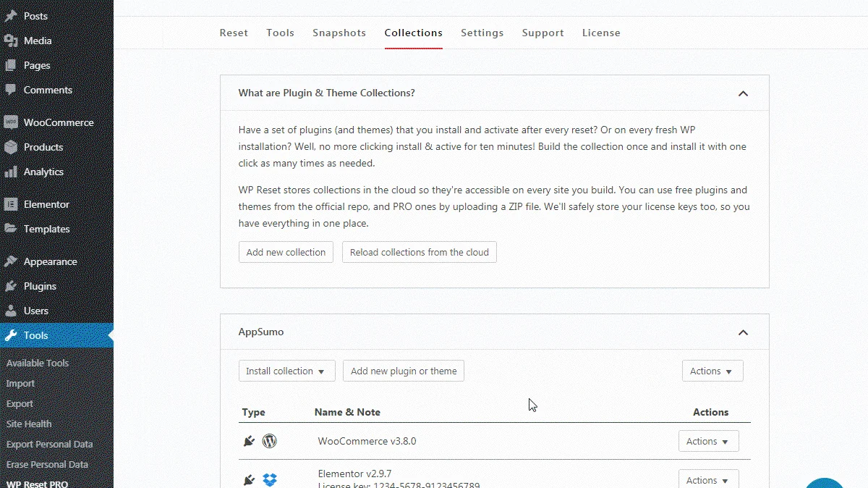Open Erase Personal Data submenu link

(x=47, y=464)
